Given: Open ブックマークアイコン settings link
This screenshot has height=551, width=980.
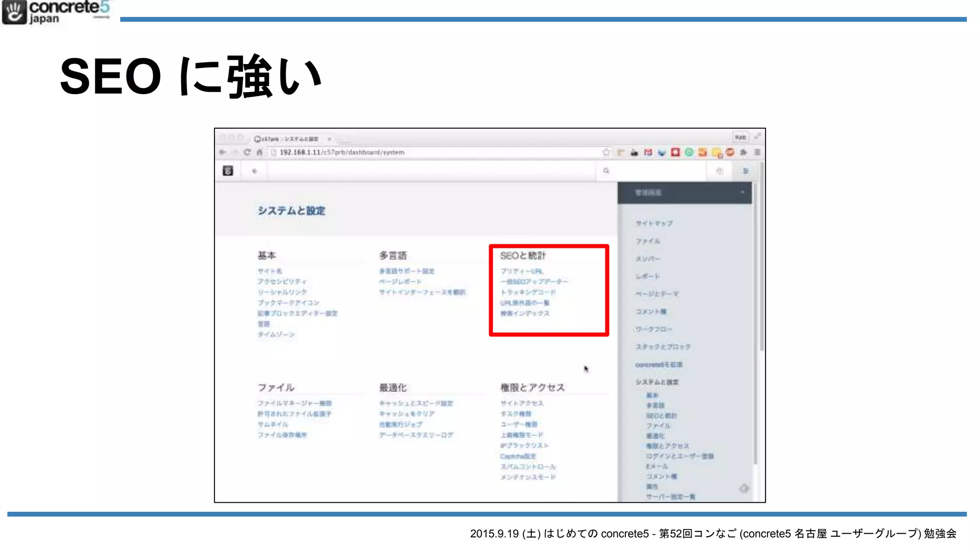Looking at the screenshot, I should (288, 302).
